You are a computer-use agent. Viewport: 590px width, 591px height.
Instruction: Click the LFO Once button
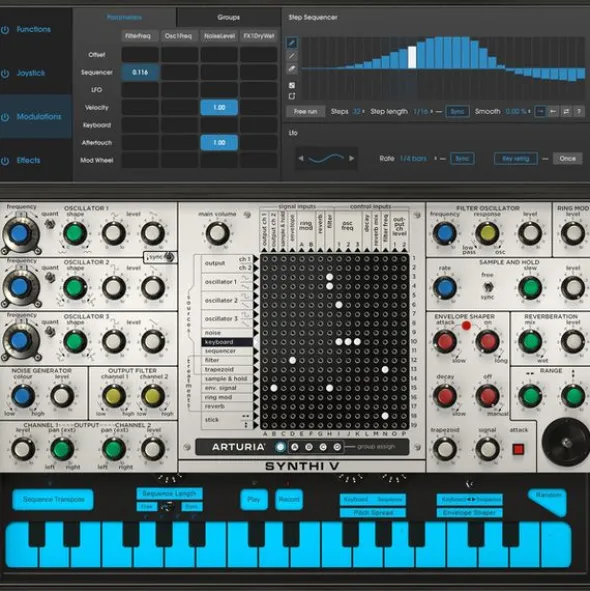pyautogui.click(x=567, y=159)
